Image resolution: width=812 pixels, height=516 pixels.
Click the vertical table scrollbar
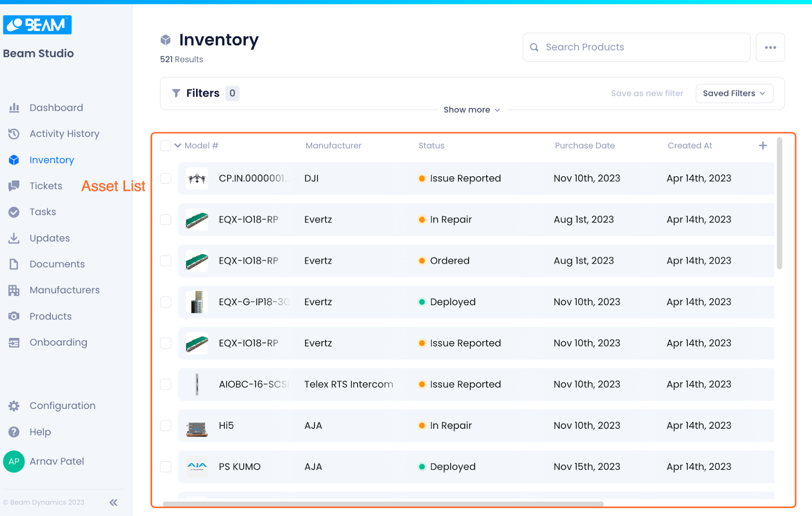click(780, 203)
